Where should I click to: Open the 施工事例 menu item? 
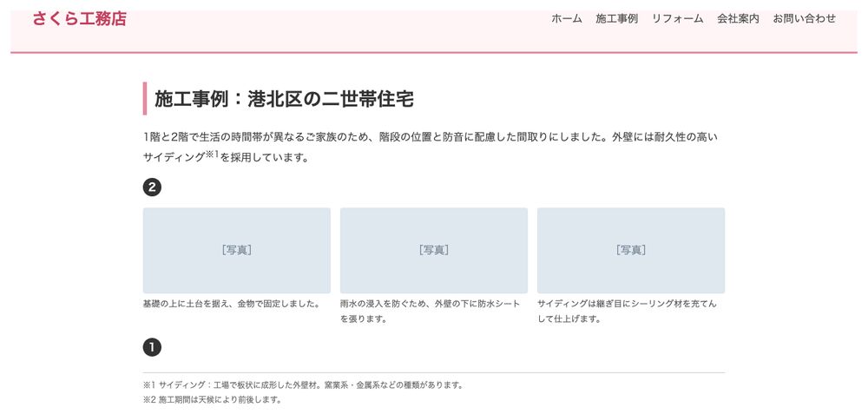(x=616, y=19)
